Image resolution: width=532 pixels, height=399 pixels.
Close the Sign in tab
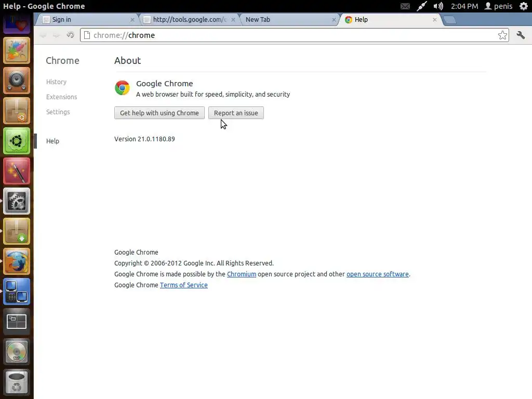[x=132, y=20]
